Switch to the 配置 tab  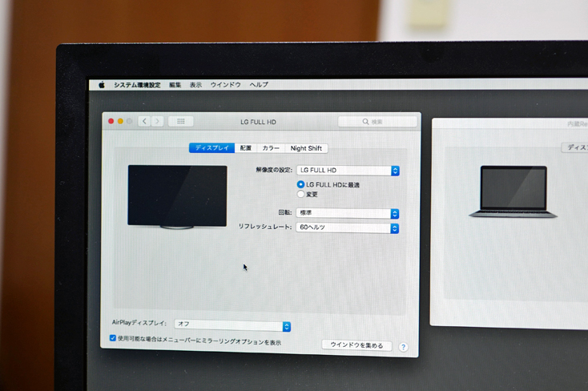coord(246,148)
